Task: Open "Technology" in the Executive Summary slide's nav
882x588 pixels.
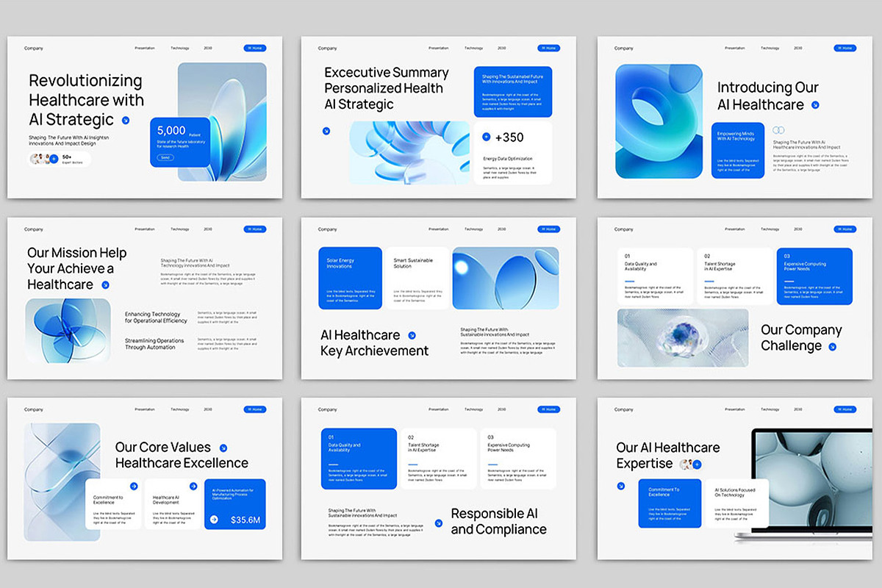Action: coord(474,48)
